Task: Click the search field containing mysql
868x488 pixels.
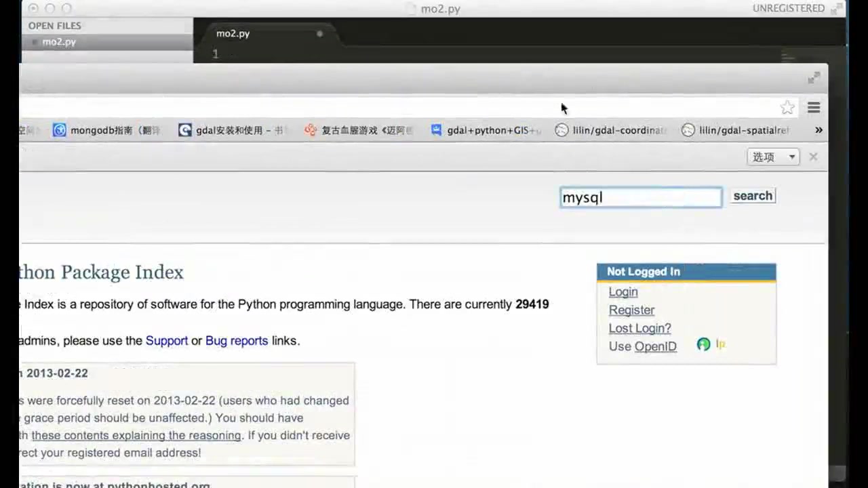Action: tap(641, 197)
